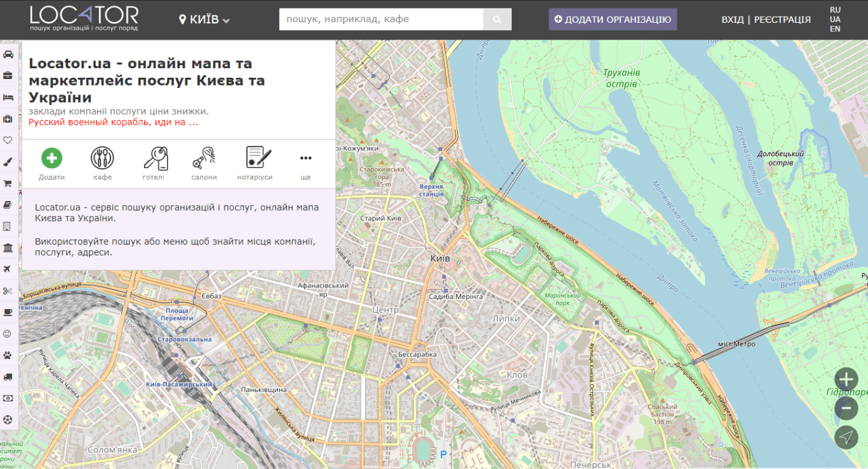This screenshot has height=469, width=868.
Task: Click the Додати організацію button
Action: click(613, 19)
